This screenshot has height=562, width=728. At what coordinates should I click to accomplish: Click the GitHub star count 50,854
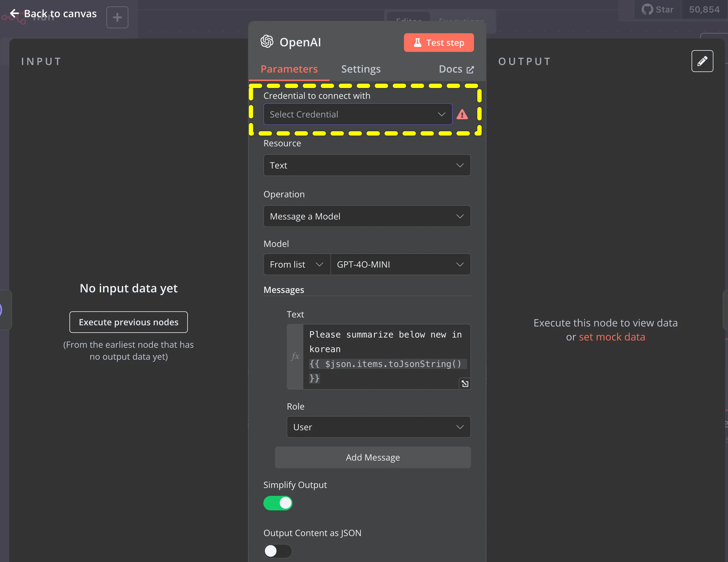click(x=704, y=9)
